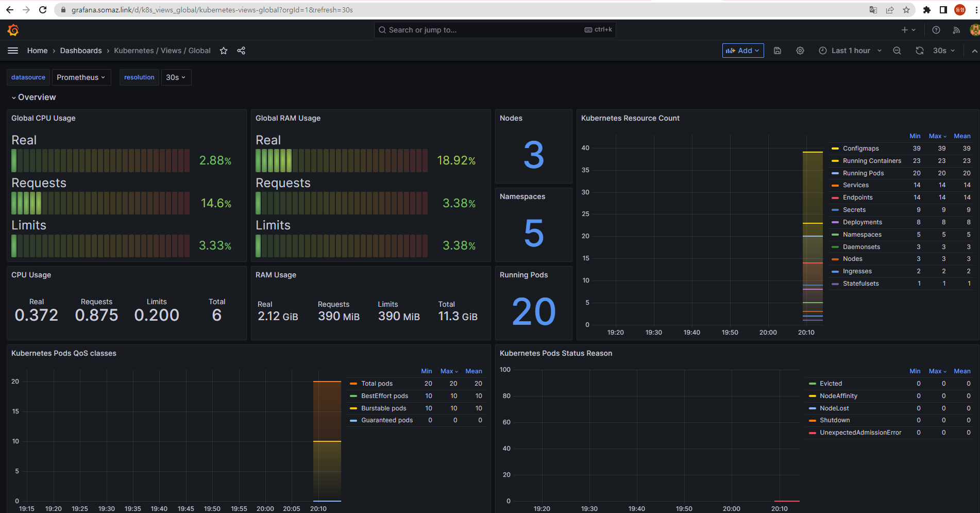Screen dimensions: 980x513
Task: Collapse the top toolbar chevron
Action: [974, 51]
